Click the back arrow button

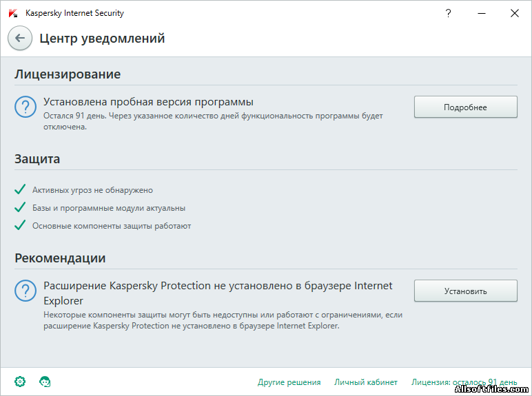pos(20,38)
